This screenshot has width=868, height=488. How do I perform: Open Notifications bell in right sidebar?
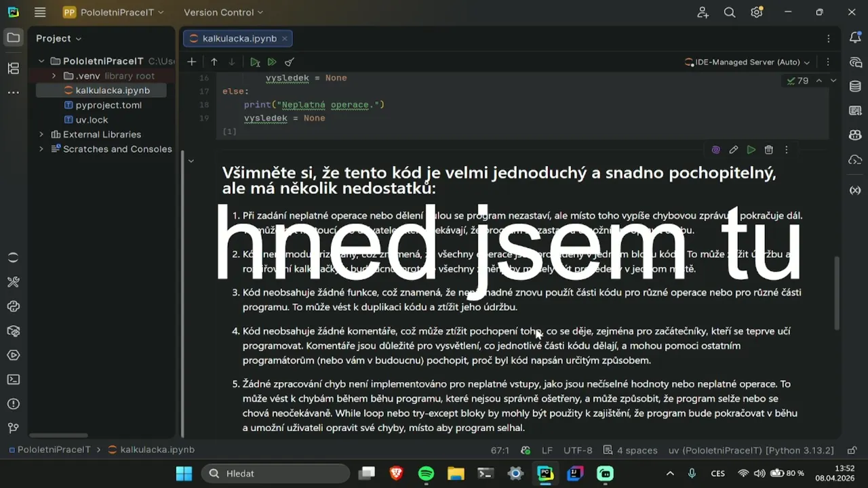click(x=855, y=38)
